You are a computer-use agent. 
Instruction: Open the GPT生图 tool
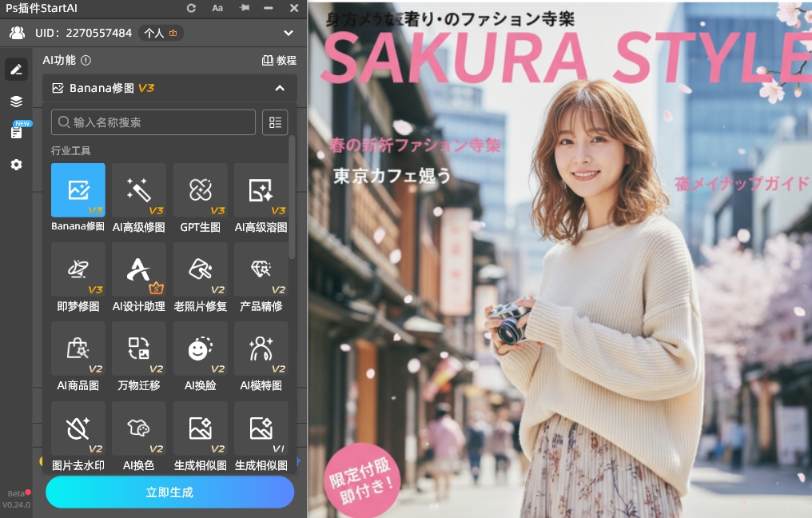click(x=200, y=190)
